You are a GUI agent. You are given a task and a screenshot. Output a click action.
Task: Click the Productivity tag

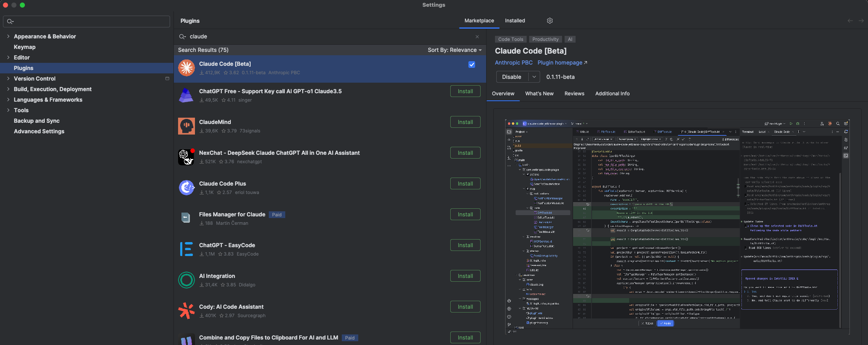[x=545, y=39]
